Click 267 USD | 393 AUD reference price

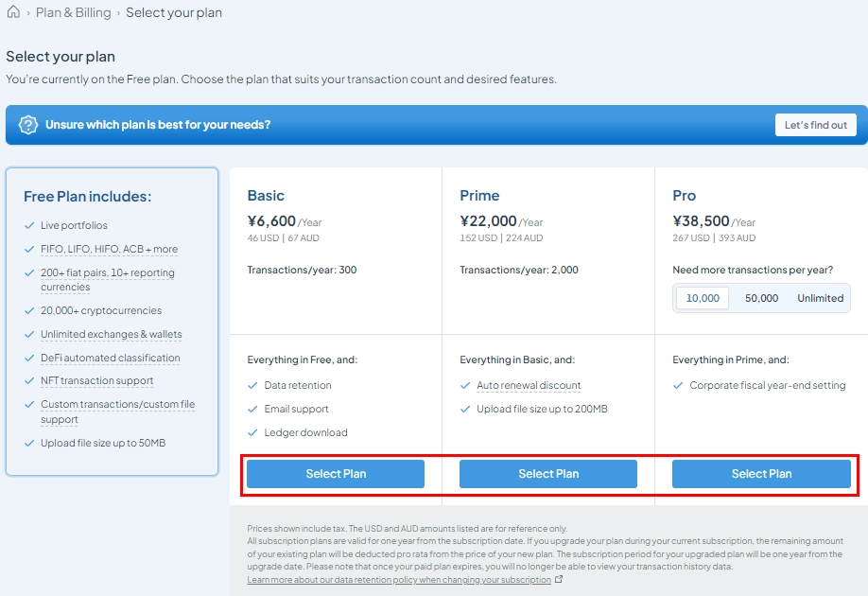tap(714, 238)
